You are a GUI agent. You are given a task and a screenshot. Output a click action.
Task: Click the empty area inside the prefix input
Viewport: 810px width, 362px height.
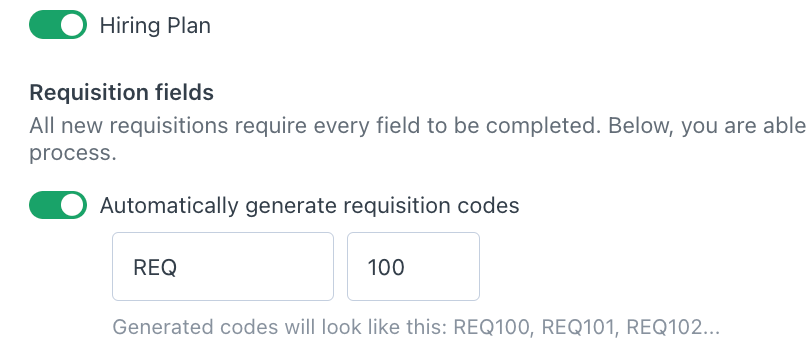(x=258, y=266)
